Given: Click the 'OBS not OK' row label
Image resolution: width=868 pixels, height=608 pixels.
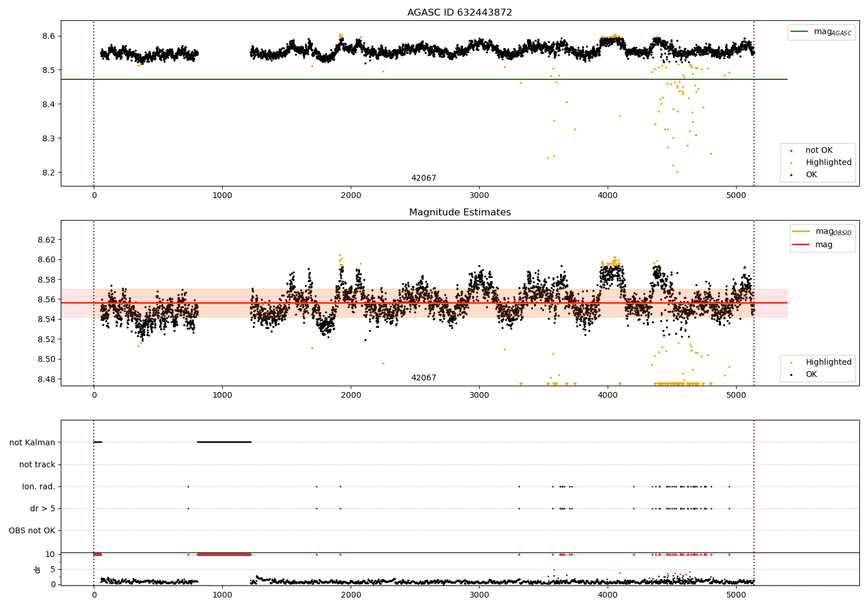Looking at the screenshot, I should tap(32, 530).
